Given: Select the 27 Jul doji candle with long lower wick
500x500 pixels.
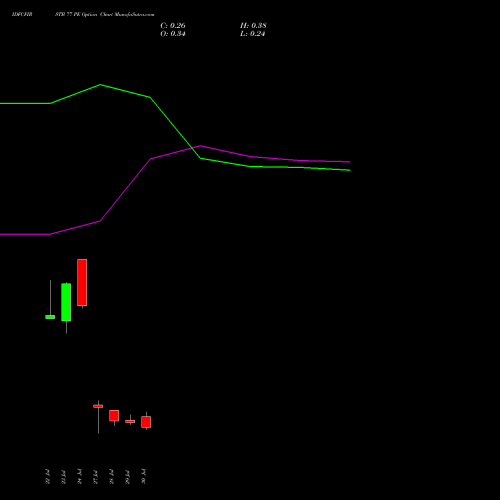Looking at the screenshot, I should pos(98,406).
